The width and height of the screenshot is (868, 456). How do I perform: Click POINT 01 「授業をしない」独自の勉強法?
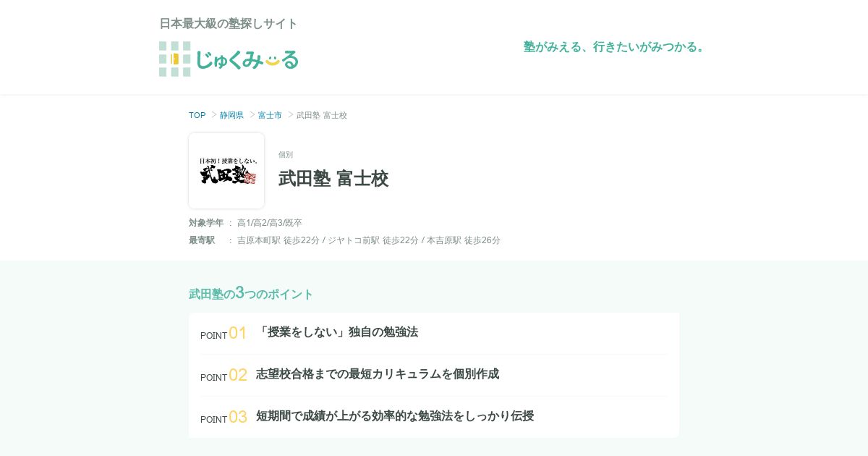click(x=337, y=332)
